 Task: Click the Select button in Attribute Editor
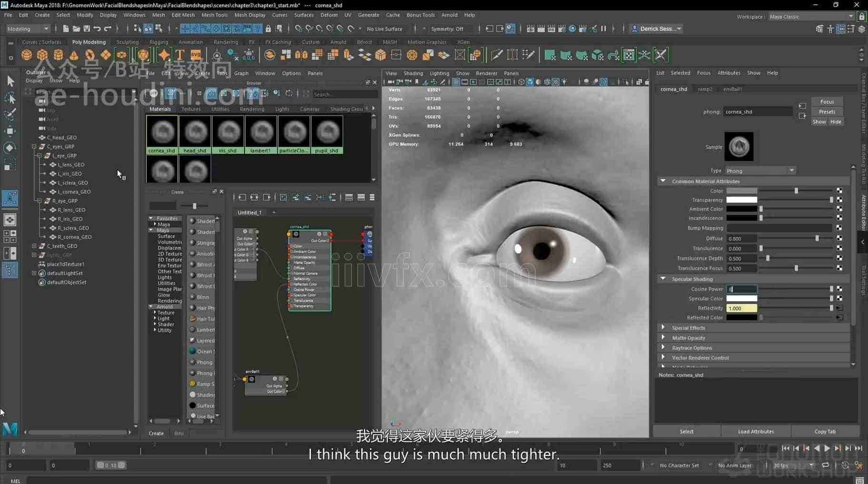click(686, 432)
